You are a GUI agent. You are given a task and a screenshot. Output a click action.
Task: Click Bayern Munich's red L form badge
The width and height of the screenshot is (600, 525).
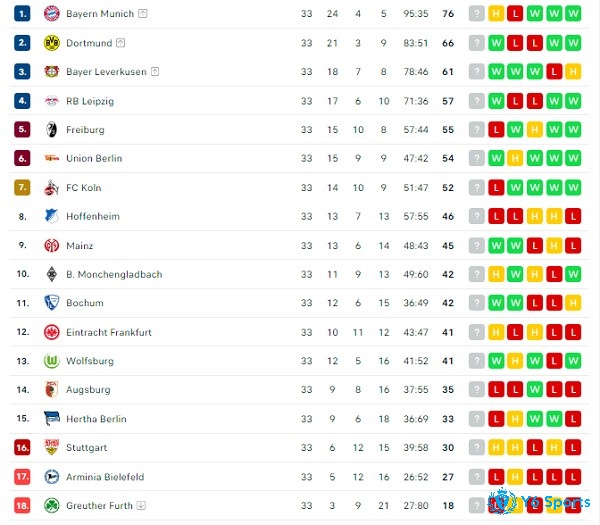pyautogui.click(x=515, y=14)
